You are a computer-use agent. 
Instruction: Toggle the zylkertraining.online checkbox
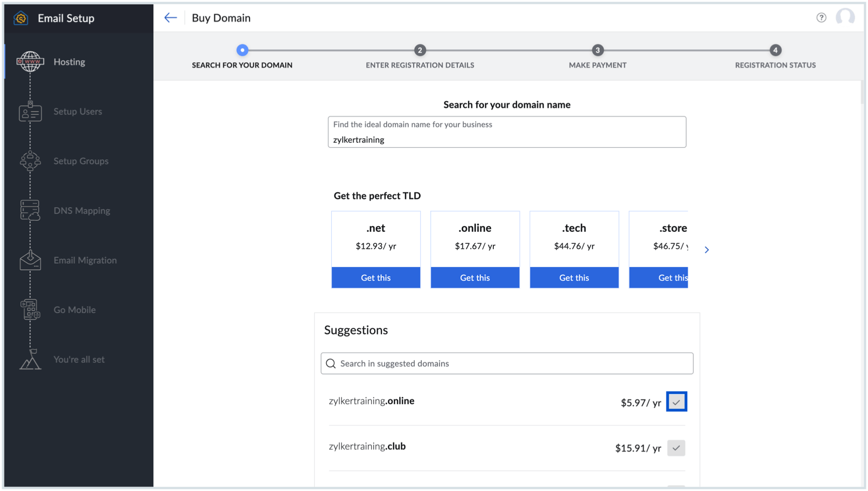(676, 402)
